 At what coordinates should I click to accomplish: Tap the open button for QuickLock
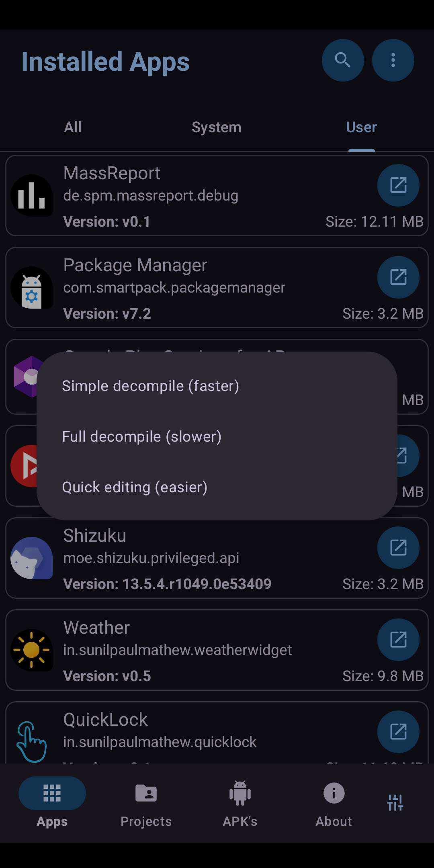click(x=398, y=732)
